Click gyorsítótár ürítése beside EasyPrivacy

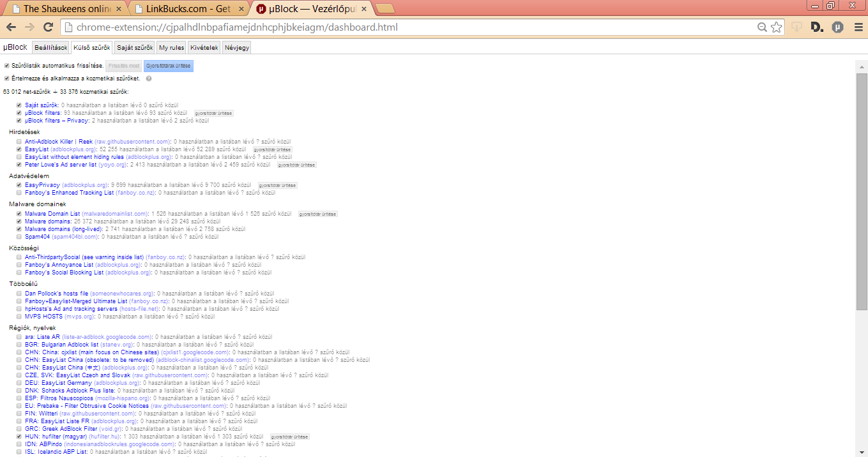tap(278, 185)
